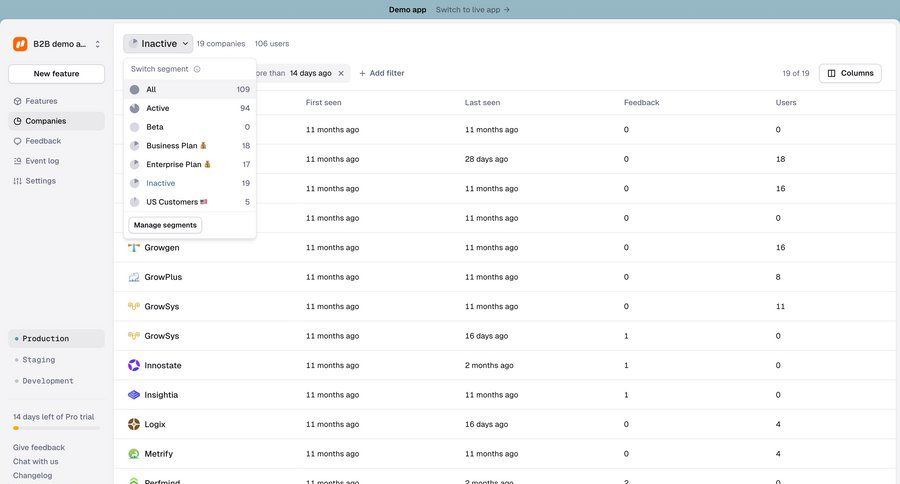This screenshot has height=484, width=900.
Task: Sort by Users column header
Action: click(786, 103)
